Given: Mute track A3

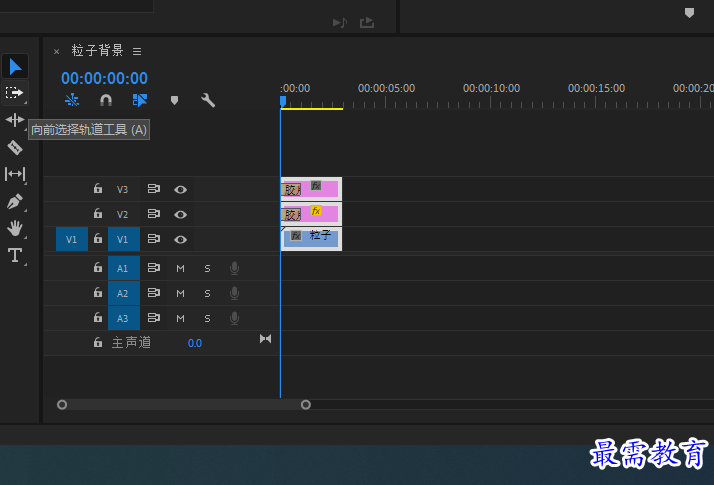Looking at the screenshot, I should pos(180,319).
